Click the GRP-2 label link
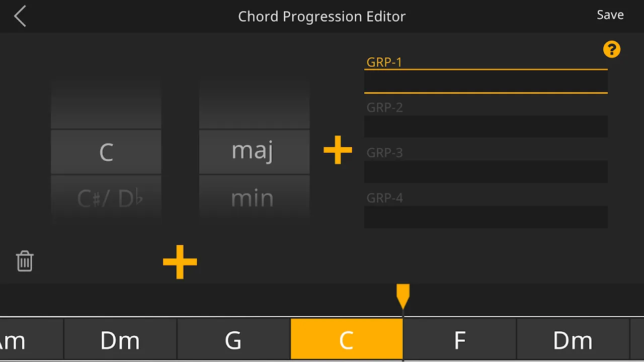The width and height of the screenshot is (644, 362). point(384,107)
